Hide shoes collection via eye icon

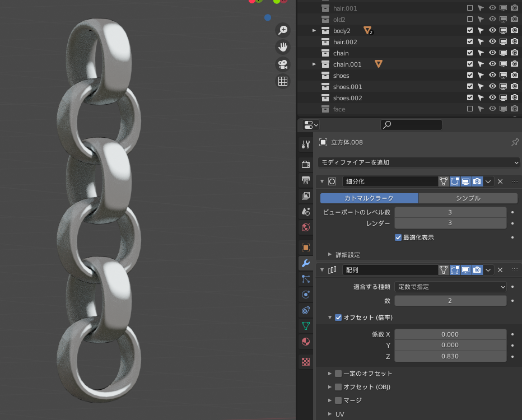point(492,75)
